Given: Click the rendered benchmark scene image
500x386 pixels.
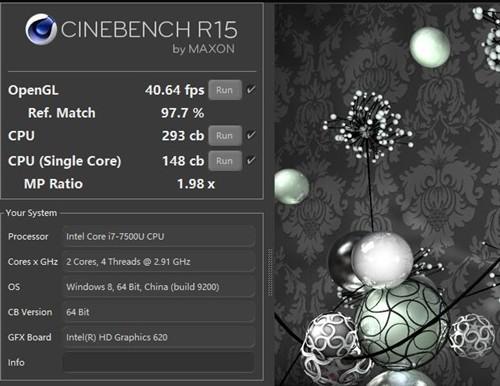Looking at the screenshot, I should (x=387, y=195).
